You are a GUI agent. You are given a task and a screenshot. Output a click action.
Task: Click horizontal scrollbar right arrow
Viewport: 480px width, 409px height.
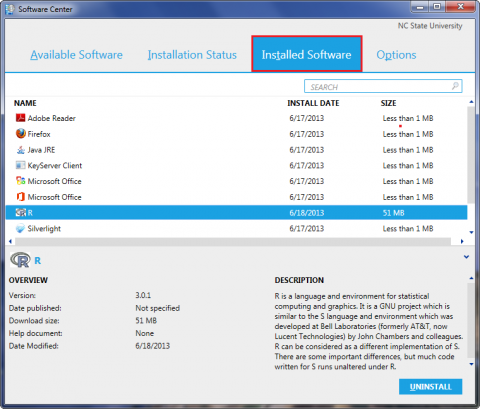pos(462,241)
